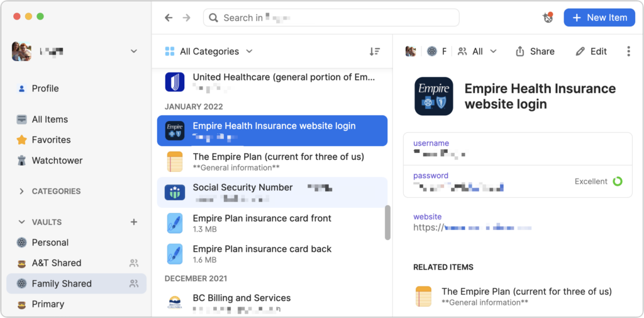The width and height of the screenshot is (644, 318).
Task: Click the forward navigation arrow
Action: [186, 18]
